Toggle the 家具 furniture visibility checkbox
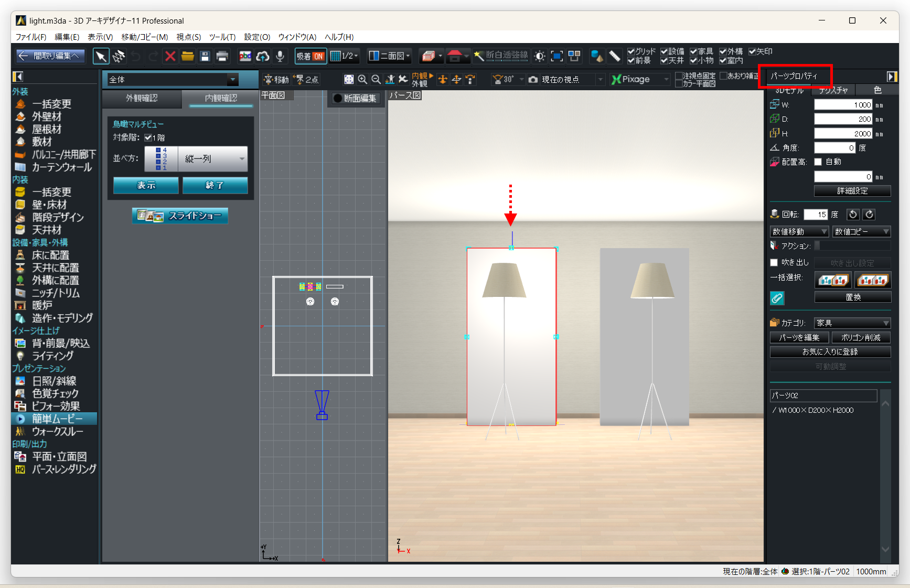This screenshot has height=588, width=910. click(693, 51)
